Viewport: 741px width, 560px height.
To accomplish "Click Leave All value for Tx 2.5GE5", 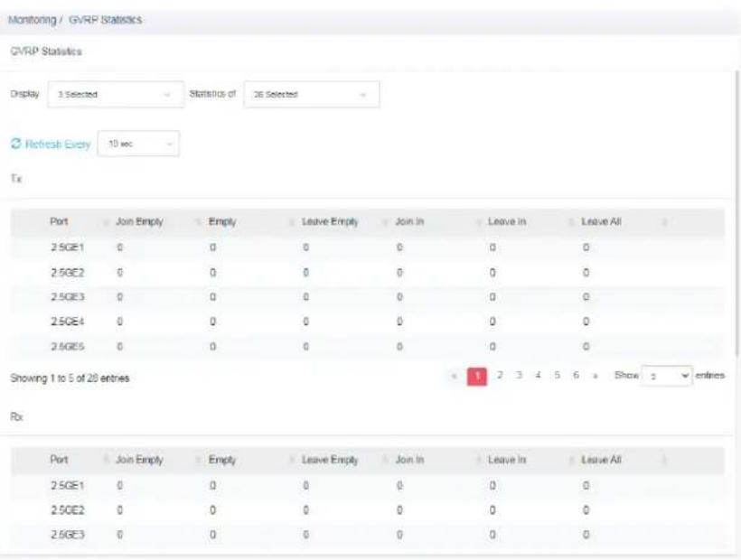I will [x=586, y=347].
